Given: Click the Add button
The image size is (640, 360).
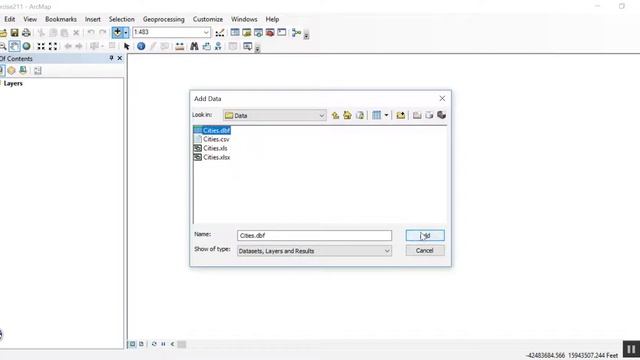Looking at the screenshot, I should tap(425, 236).
